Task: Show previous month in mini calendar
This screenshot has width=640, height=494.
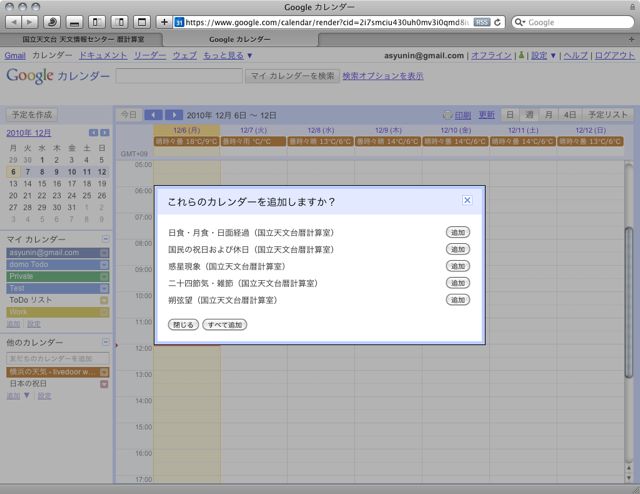Action: pos(93,133)
